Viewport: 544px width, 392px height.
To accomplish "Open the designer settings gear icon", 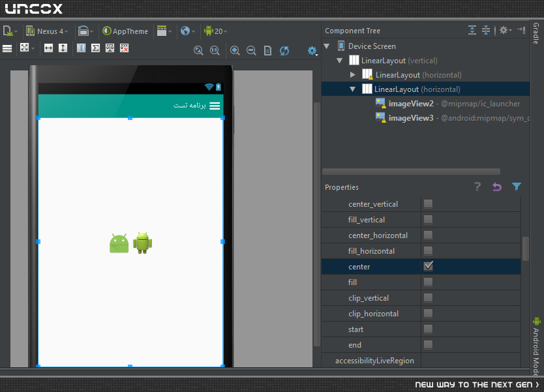I will click(312, 51).
